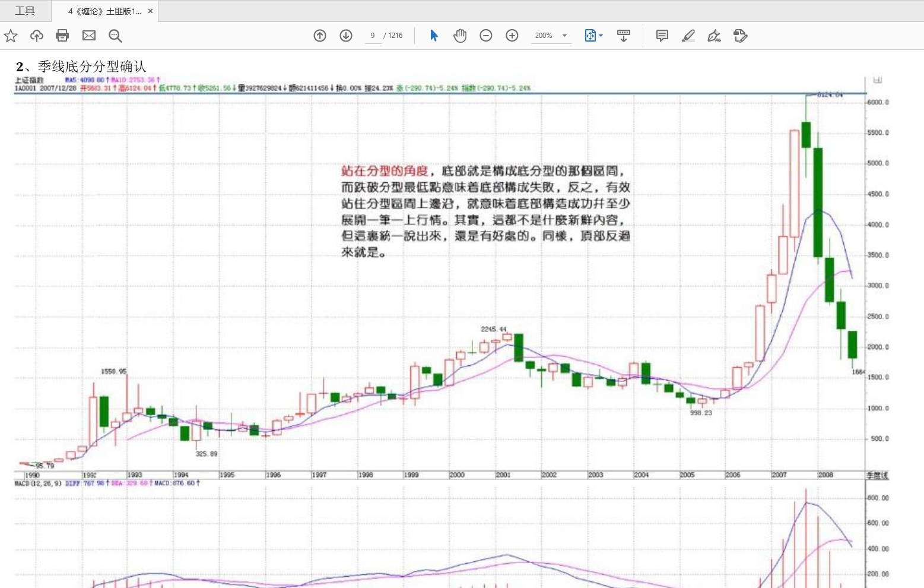Screen dimensions: 924x588
Task: Add a comment with the speech bubble icon
Action: (662, 36)
